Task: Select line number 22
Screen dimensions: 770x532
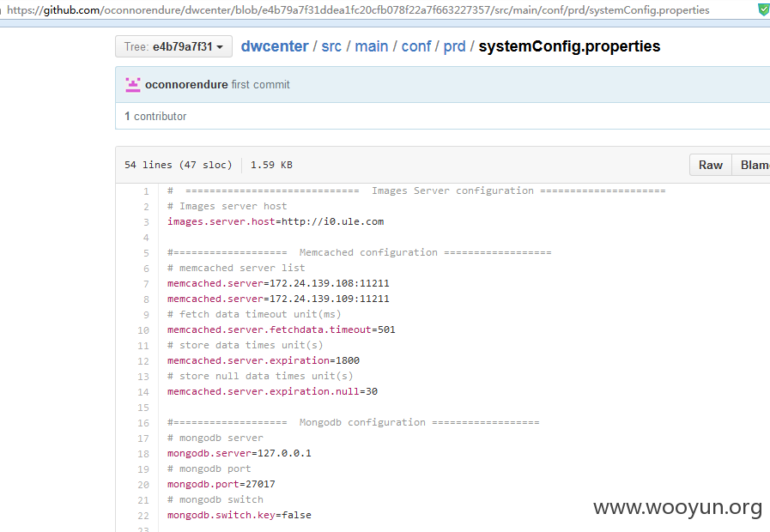Action: [142, 516]
